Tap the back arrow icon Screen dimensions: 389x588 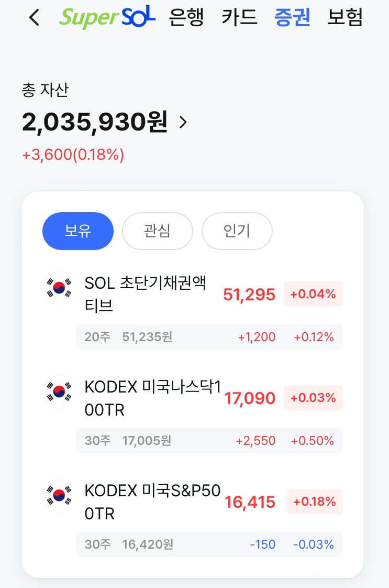(34, 18)
